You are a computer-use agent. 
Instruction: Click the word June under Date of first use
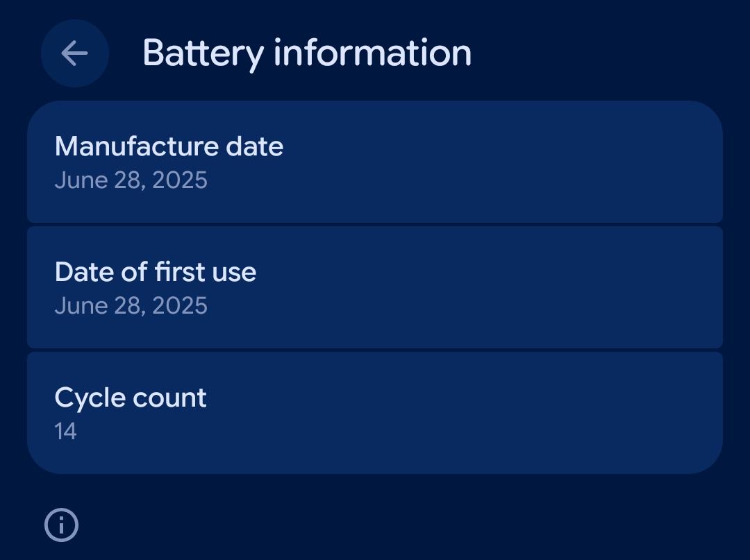(81, 305)
